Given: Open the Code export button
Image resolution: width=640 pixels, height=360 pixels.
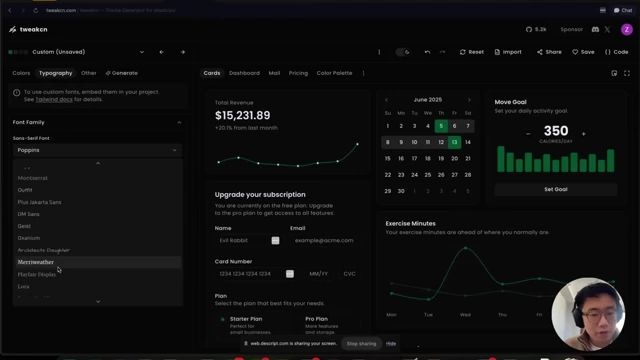Looking at the screenshot, I should pyautogui.click(x=616, y=52).
